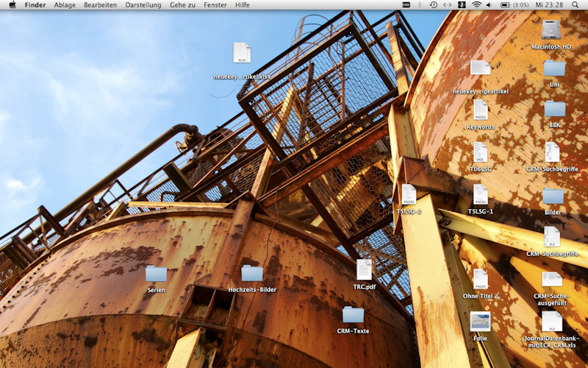Open the Apple menu
588x368 pixels.
[12, 5]
